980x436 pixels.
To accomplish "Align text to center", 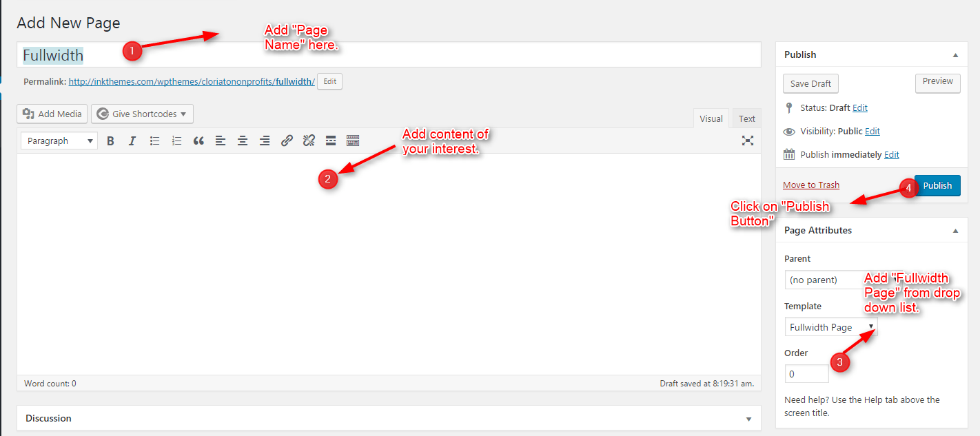I will [243, 141].
